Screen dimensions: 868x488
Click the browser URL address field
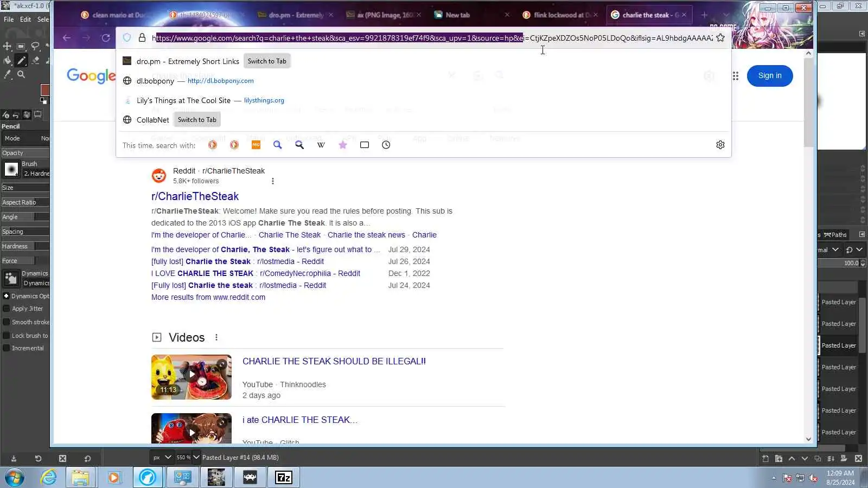tap(432, 38)
